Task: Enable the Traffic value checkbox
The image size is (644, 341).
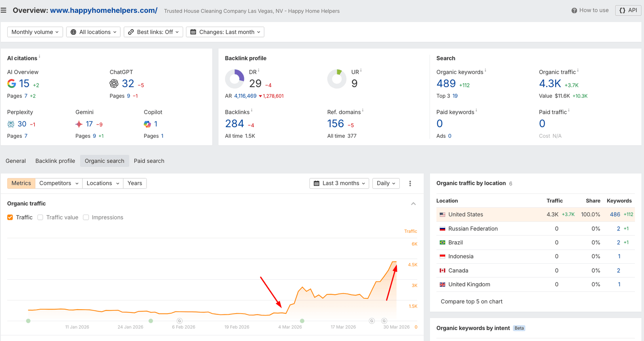Action: (40, 217)
